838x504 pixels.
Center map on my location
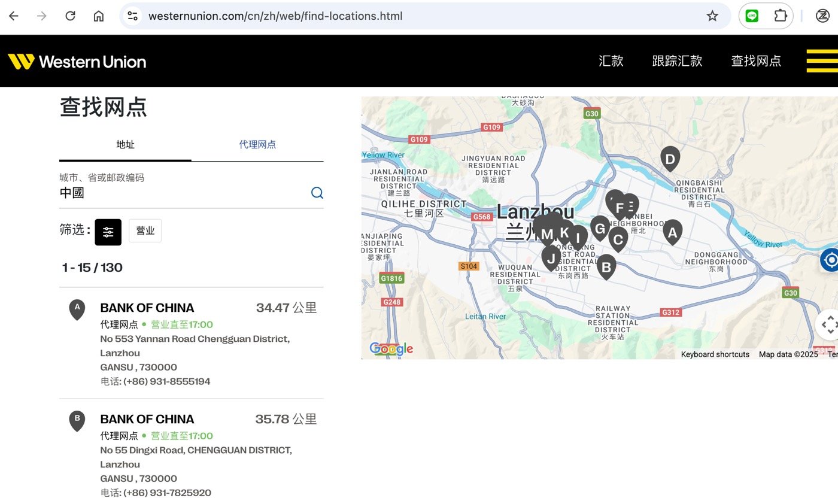pyautogui.click(x=830, y=260)
